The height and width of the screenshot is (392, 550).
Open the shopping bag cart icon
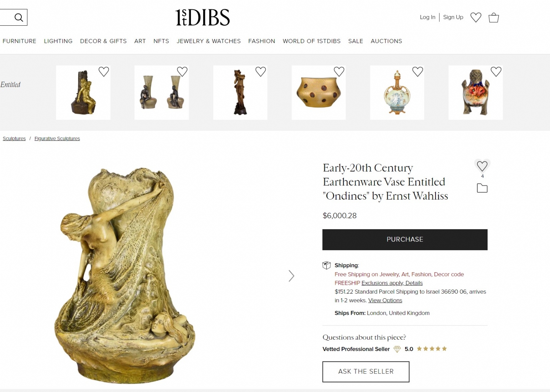[494, 17]
